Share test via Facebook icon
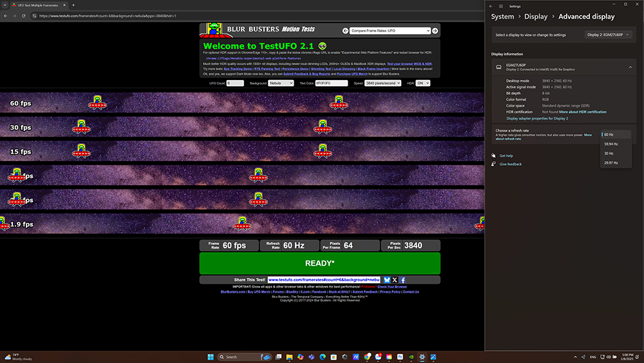This screenshot has width=644, height=363. coord(403,280)
